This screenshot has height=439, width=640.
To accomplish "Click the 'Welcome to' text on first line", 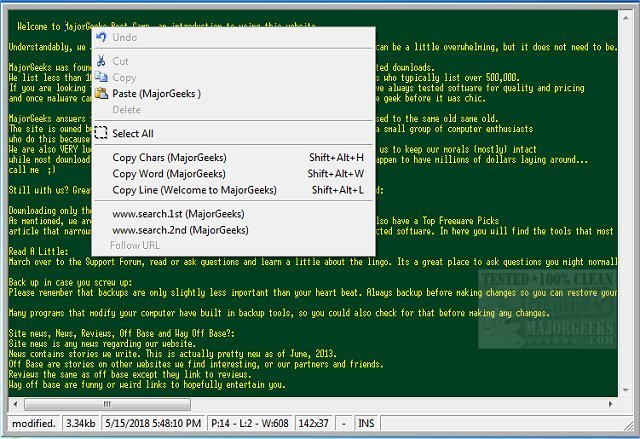I will point(38,27).
